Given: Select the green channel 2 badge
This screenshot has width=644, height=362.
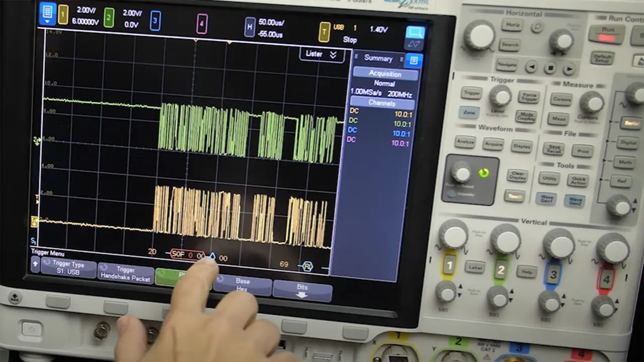Looking at the screenshot, I should click(x=109, y=18).
